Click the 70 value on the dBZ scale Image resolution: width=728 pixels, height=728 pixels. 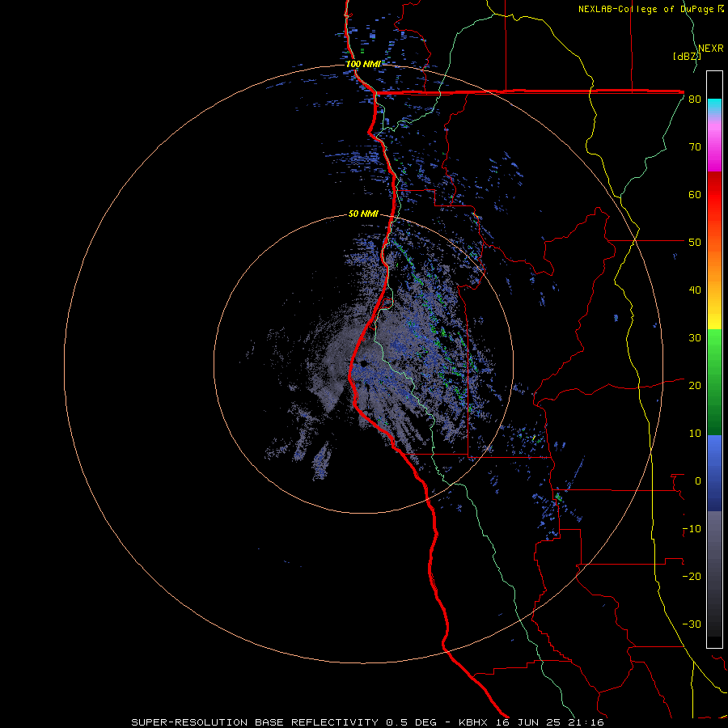click(x=695, y=147)
